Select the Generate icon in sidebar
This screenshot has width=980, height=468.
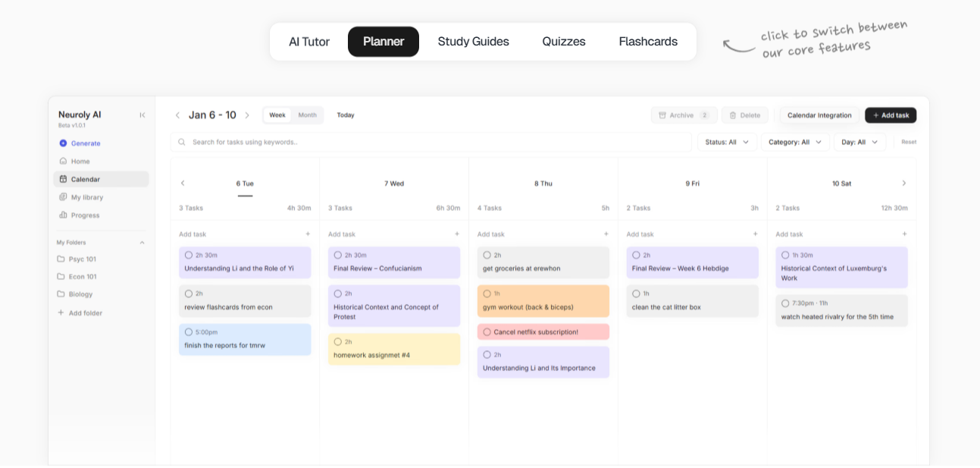click(x=64, y=143)
